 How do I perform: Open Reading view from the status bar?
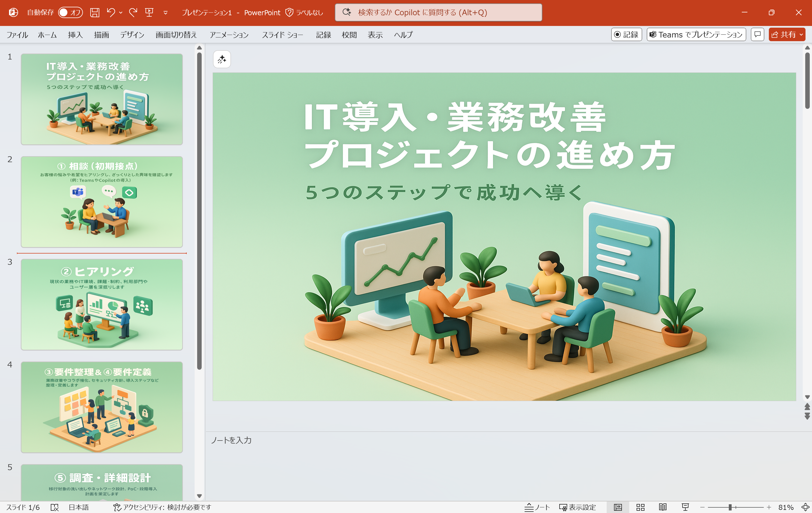(x=662, y=507)
